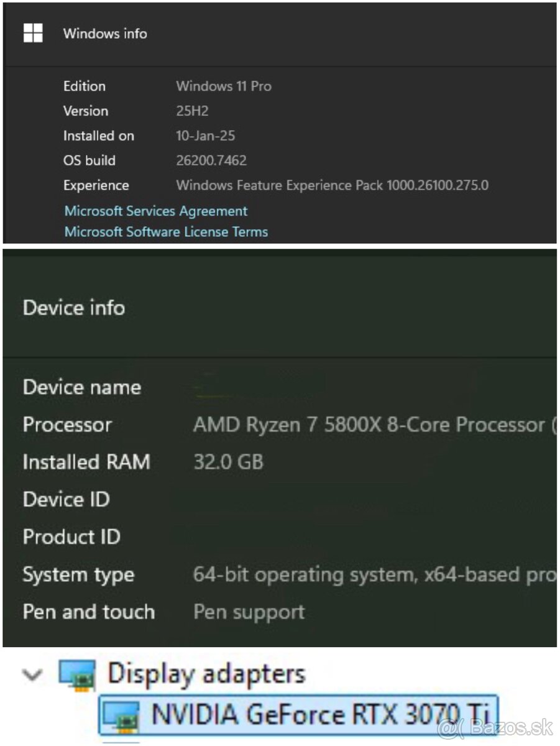Open Microsoft Services Agreement
The image size is (560, 746).
[155, 211]
